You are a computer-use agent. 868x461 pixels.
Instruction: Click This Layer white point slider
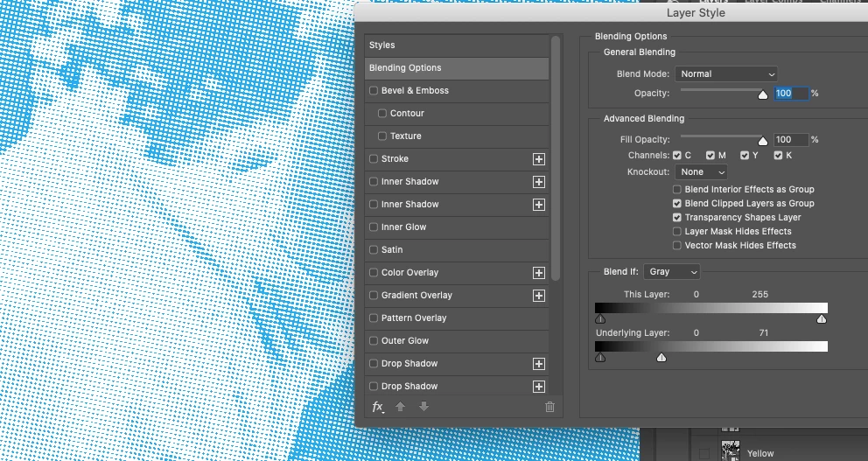[822, 319]
